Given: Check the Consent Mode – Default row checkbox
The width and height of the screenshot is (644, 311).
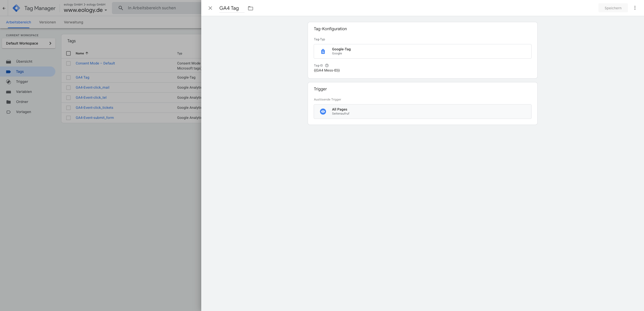Looking at the screenshot, I should tap(68, 63).
